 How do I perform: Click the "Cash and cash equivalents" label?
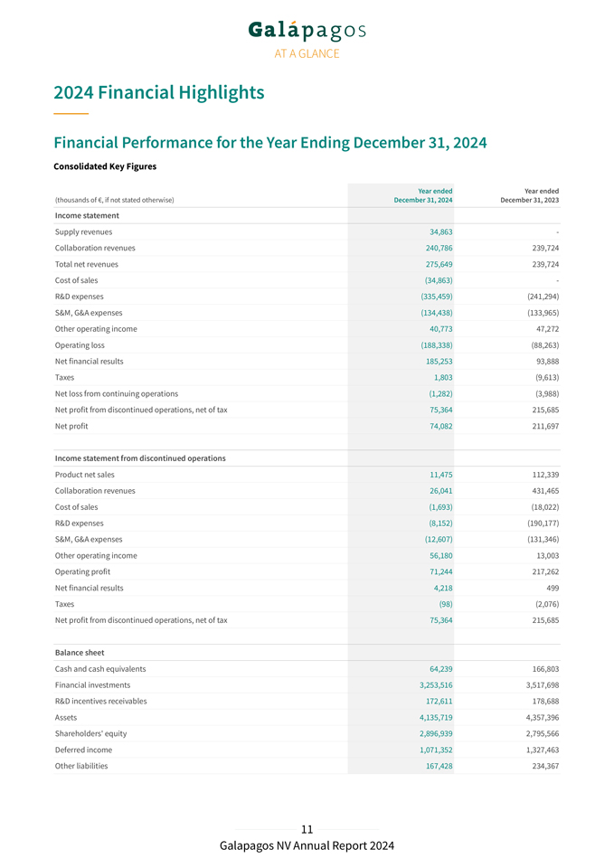coord(100,669)
